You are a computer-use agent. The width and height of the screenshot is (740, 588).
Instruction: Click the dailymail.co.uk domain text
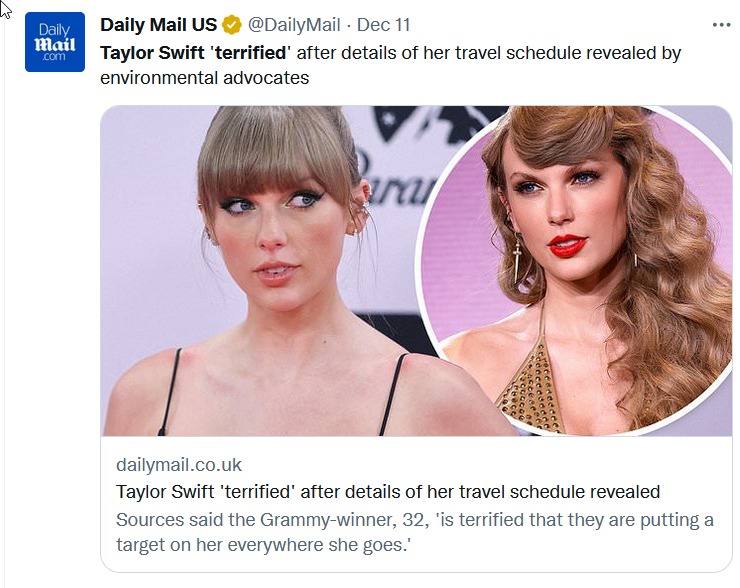179,465
